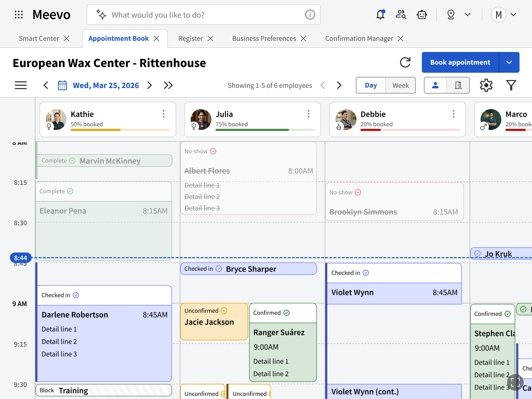This screenshot has width=532, height=399.
Task: Switch to Day view
Action: coord(371,85)
